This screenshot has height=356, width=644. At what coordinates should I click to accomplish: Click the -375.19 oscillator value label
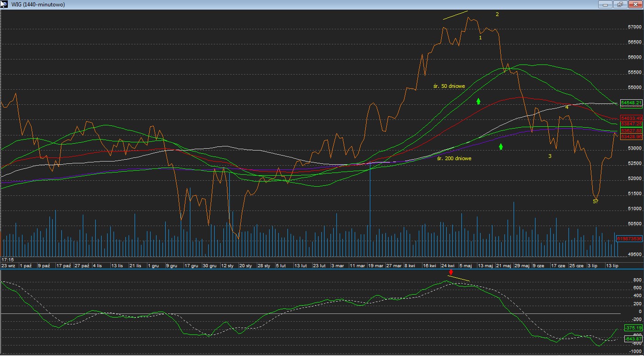pyautogui.click(x=633, y=328)
